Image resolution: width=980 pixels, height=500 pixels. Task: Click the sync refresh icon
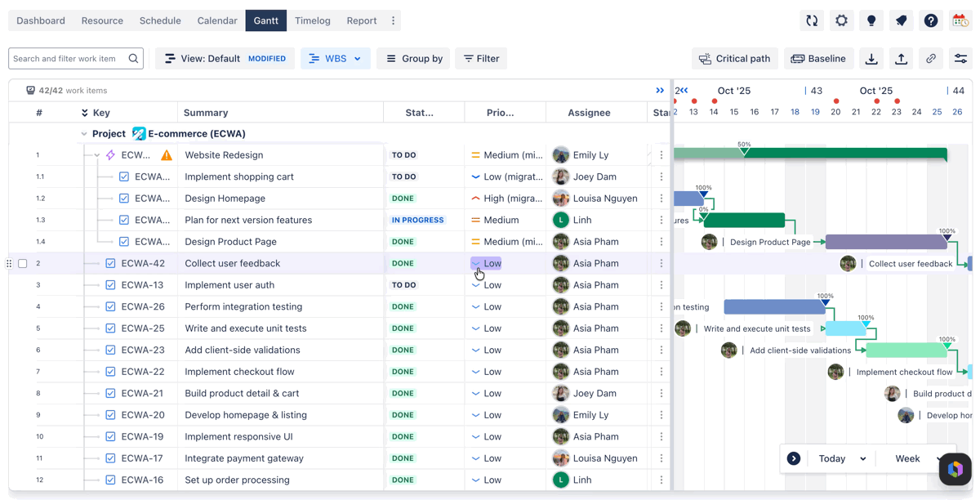point(812,20)
